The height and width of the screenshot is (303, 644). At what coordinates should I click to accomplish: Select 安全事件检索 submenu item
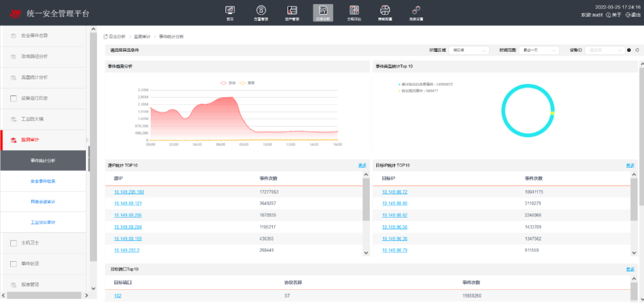(43, 181)
